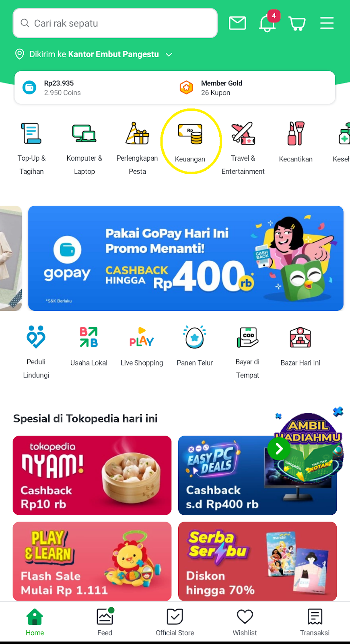Open the hamburger menu
The height and width of the screenshot is (644, 350).
pos(327,23)
